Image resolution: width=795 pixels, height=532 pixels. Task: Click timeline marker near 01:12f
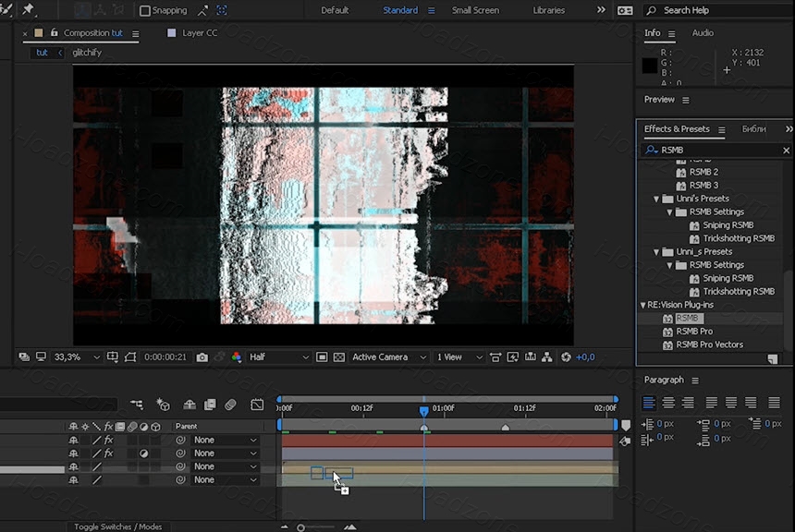pyautogui.click(x=505, y=429)
